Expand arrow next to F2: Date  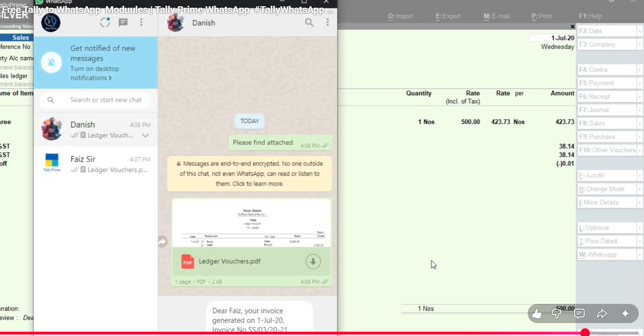[640, 31]
